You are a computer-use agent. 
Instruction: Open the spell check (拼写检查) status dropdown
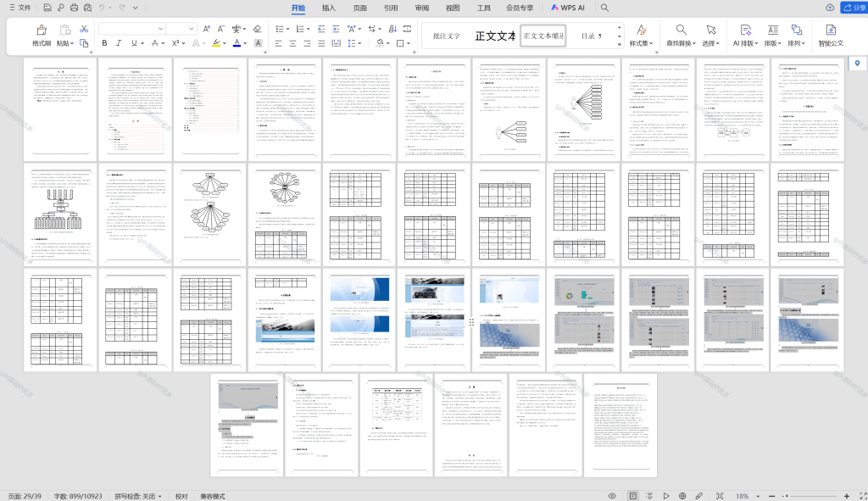tap(138, 497)
